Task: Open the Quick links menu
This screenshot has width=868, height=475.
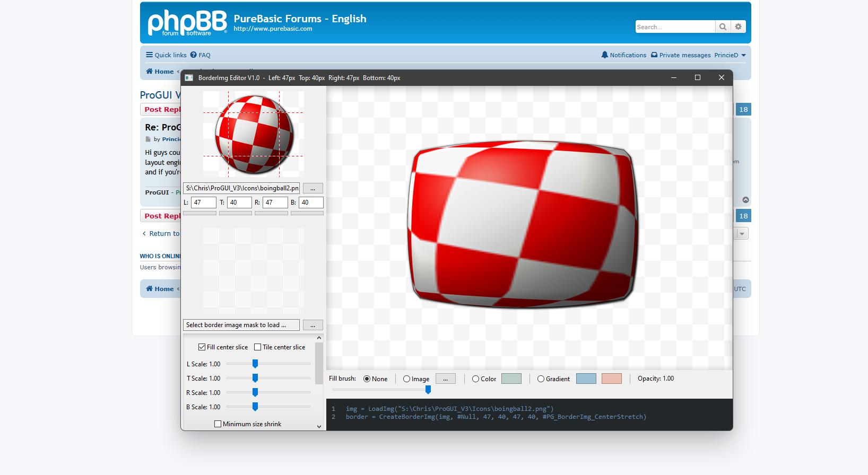Action: coord(166,55)
